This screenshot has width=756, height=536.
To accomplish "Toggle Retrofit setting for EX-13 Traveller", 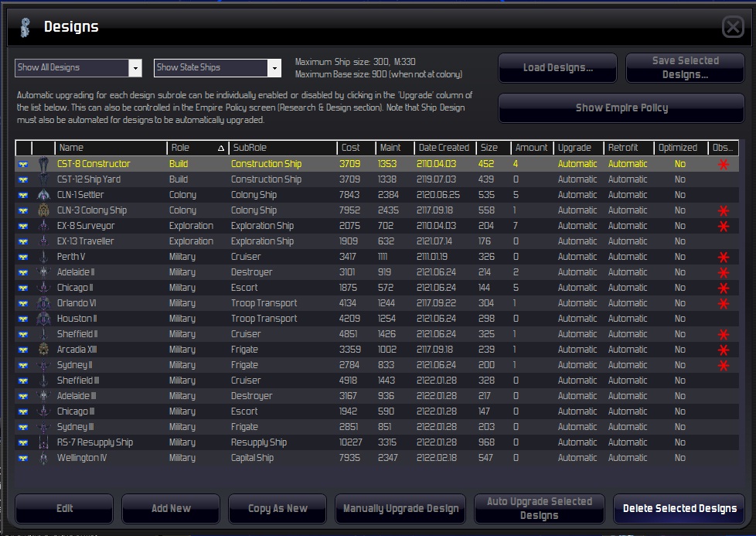I will click(x=627, y=241).
